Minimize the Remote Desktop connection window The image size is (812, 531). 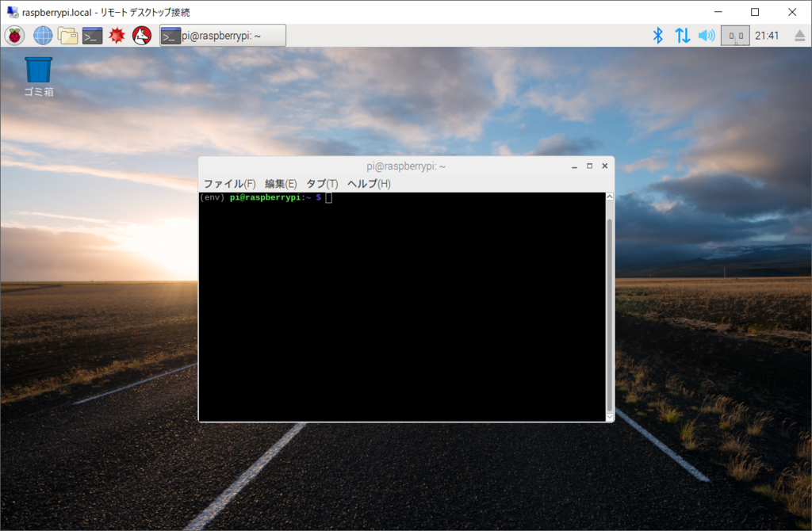click(718, 12)
